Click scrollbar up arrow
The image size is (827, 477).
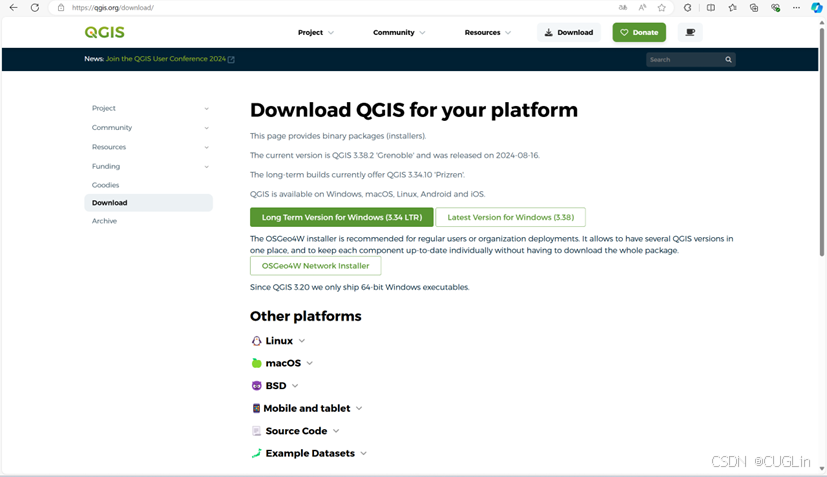(x=822, y=22)
